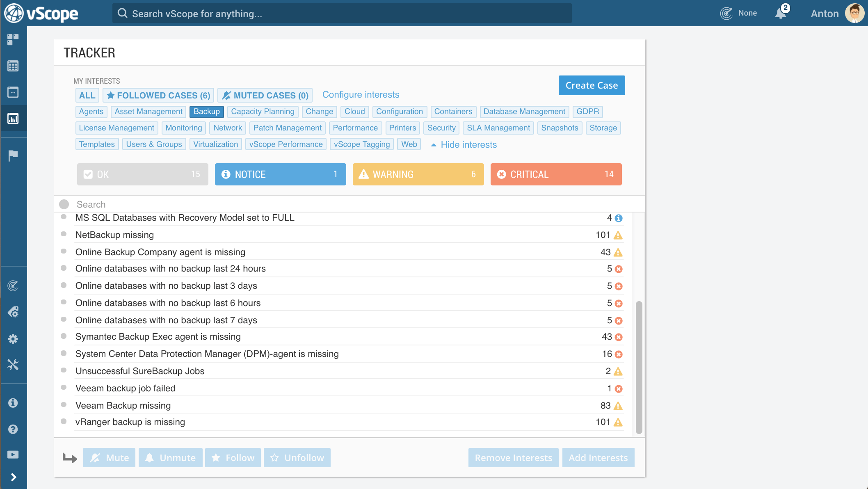Select the Patch Management tag
The height and width of the screenshot is (489, 868).
[287, 128]
